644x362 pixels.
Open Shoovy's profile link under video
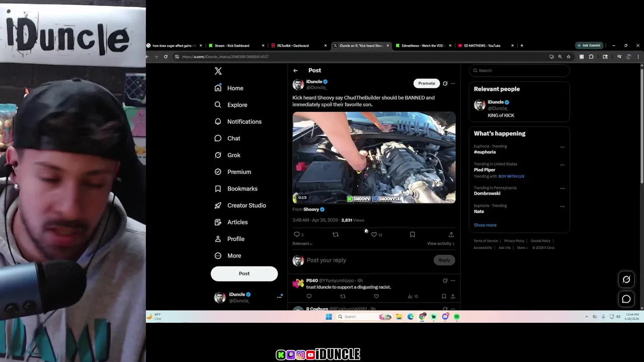click(x=311, y=209)
